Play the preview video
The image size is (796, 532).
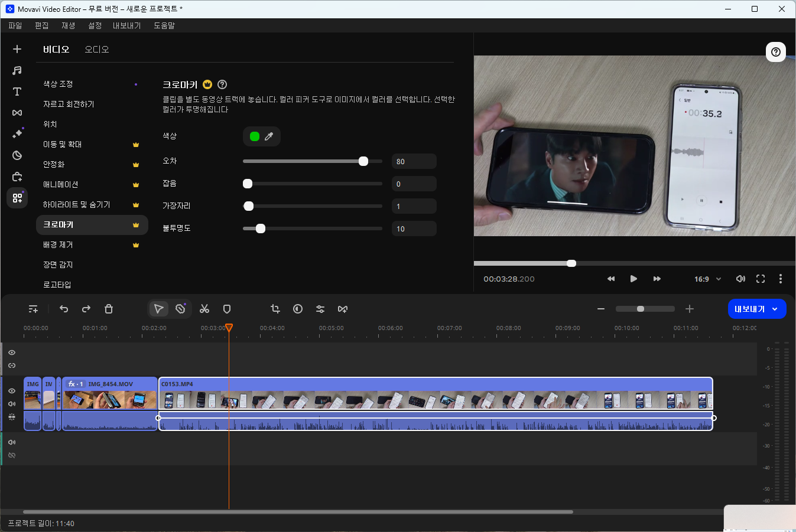pos(633,279)
